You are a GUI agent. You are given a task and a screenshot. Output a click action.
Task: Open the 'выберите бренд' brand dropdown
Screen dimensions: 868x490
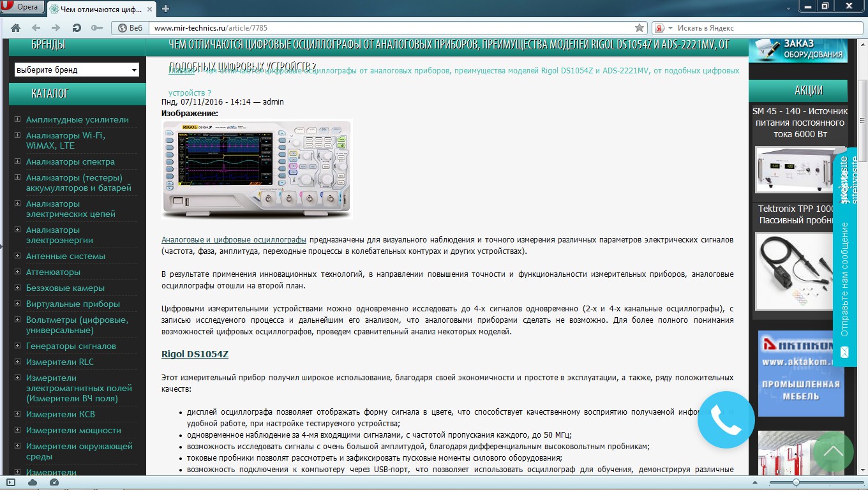77,70
